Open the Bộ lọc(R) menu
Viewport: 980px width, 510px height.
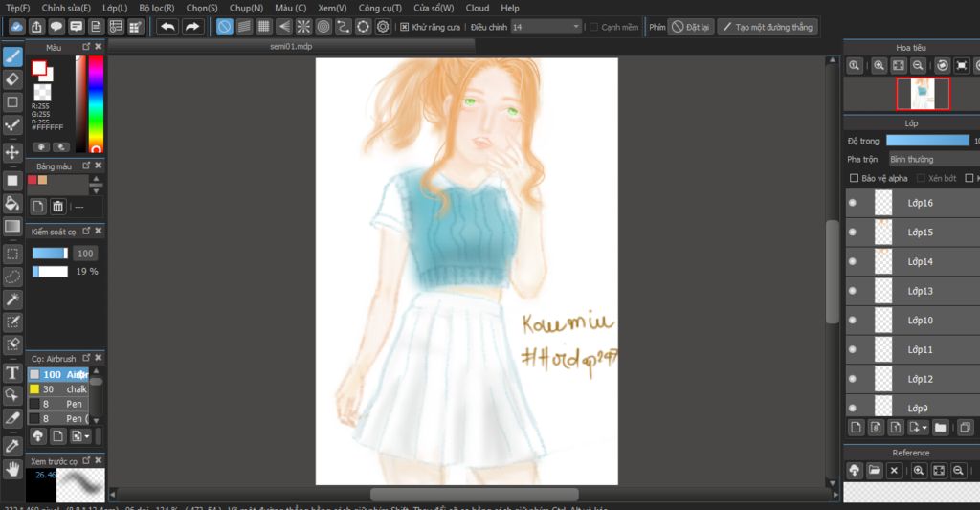(157, 8)
